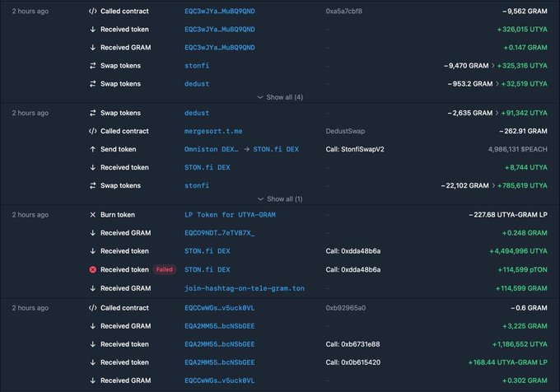The width and height of the screenshot is (560, 392).
Task: Open STON.fi DEX recipient link in Send token row
Action: click(x=276, y=149)
